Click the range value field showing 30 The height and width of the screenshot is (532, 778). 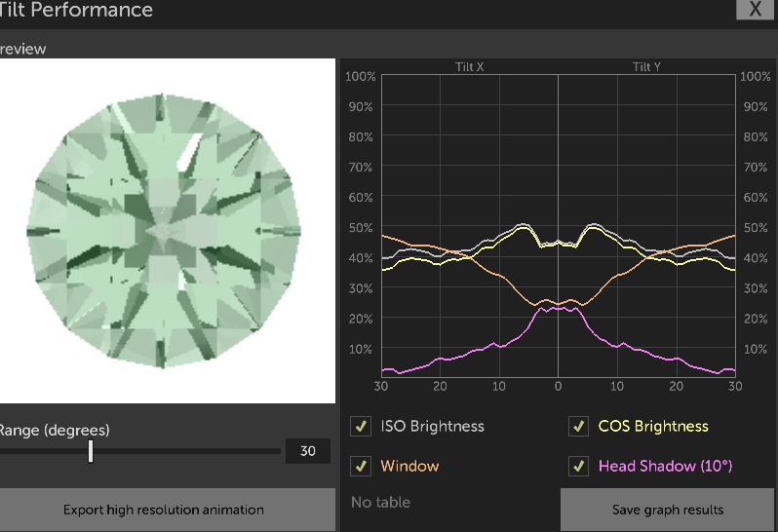pos(308,451)
